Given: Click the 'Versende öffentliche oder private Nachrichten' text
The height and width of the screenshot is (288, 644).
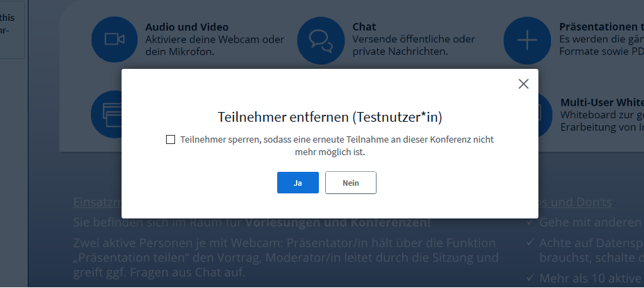Looking at the screenshot, I should [x=414, y=45].
